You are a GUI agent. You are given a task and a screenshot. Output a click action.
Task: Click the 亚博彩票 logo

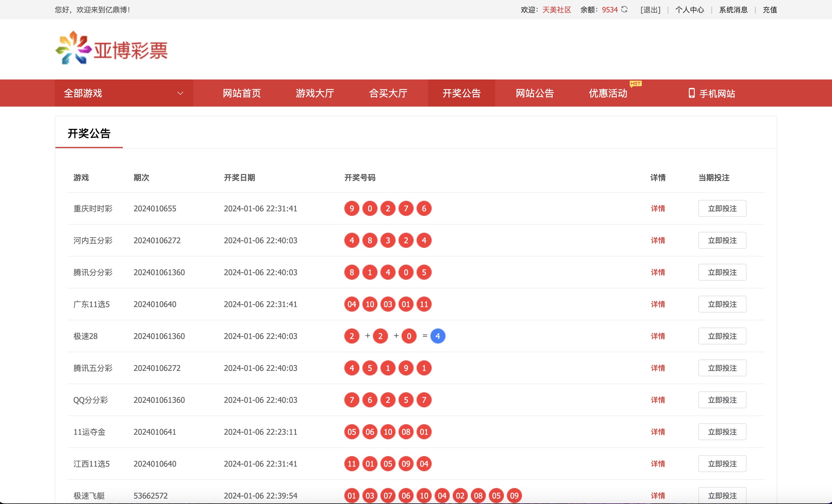point(111,48)
